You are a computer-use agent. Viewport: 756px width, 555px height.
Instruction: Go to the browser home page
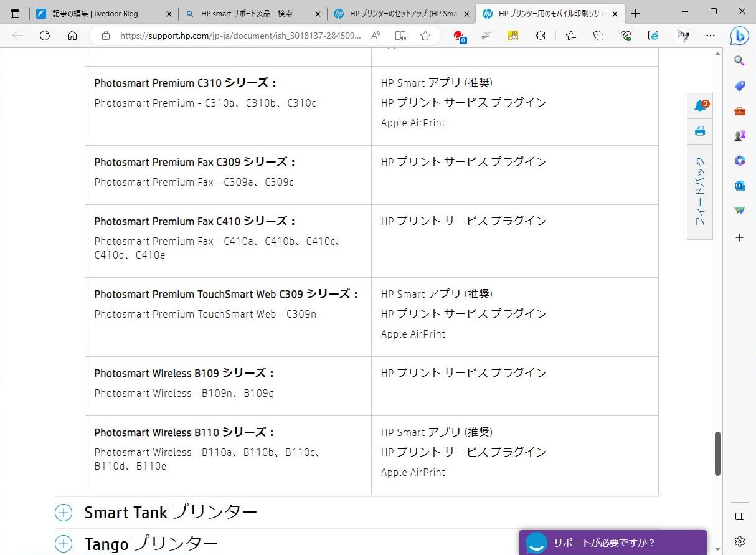click(72, 36)
